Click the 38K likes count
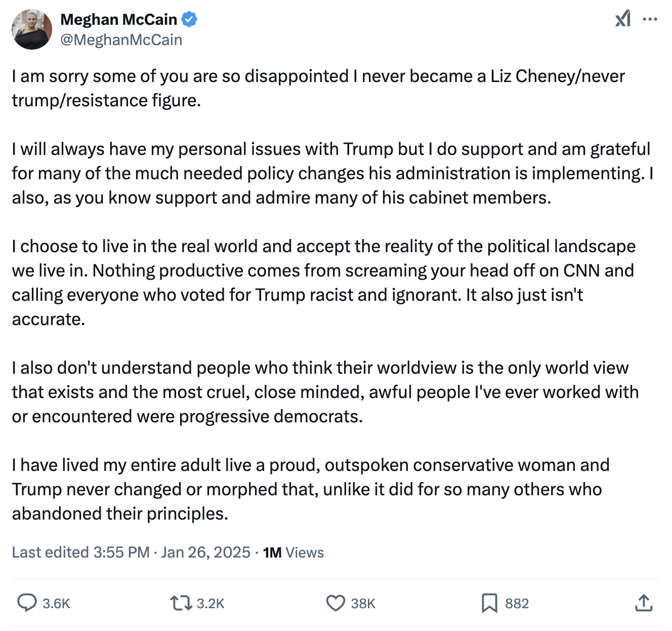The height and width of the screenshot is (631, 672). point(363,603)
